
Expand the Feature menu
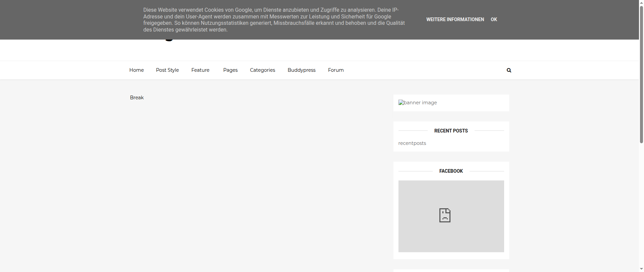coord(200,70)
